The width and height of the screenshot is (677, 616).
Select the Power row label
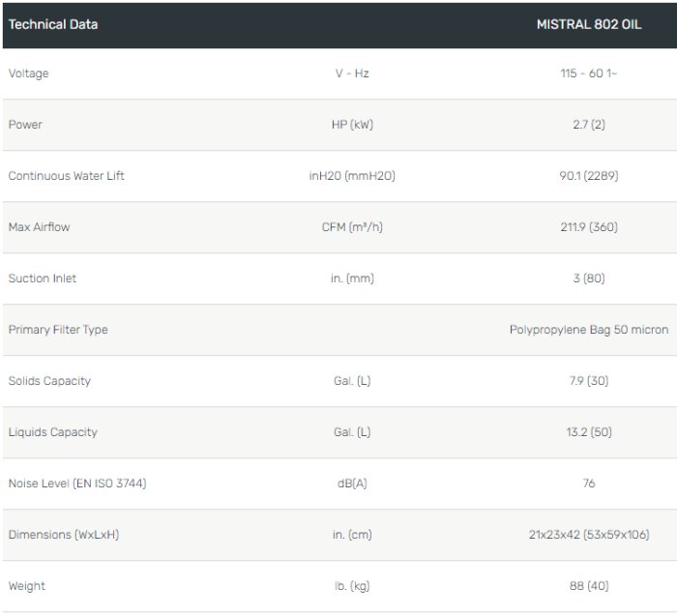pos(25,125)
